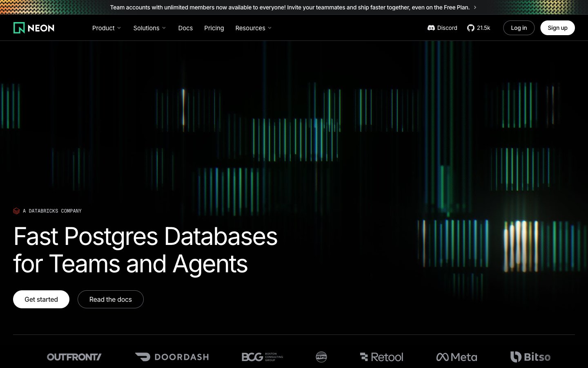Screen dimensions: 588x368
Task: Open the Team accounts announcement banner
Action: (293, 7)
